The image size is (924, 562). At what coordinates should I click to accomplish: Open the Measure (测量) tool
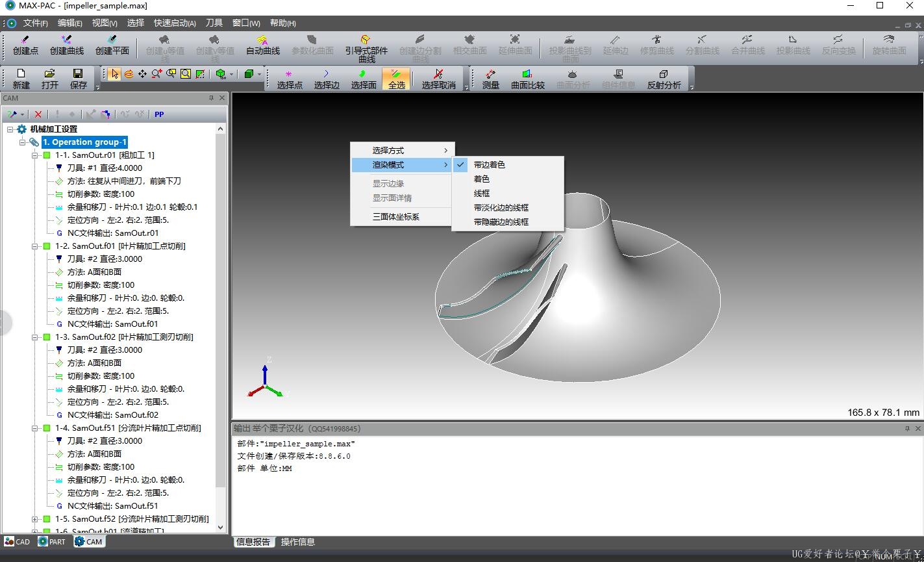[x=491, y=79]
